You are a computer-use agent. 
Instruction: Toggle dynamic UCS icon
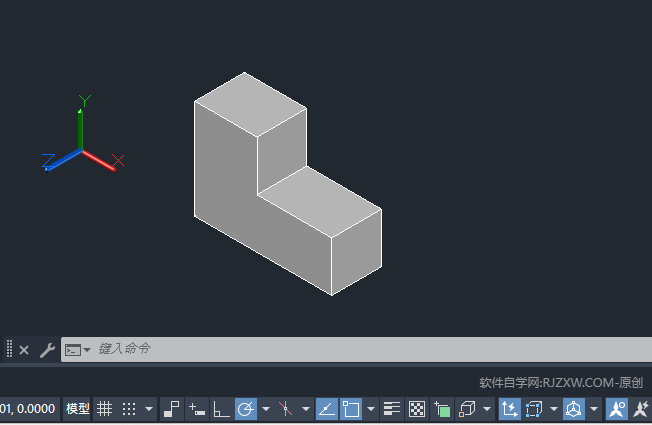(509, 409)
